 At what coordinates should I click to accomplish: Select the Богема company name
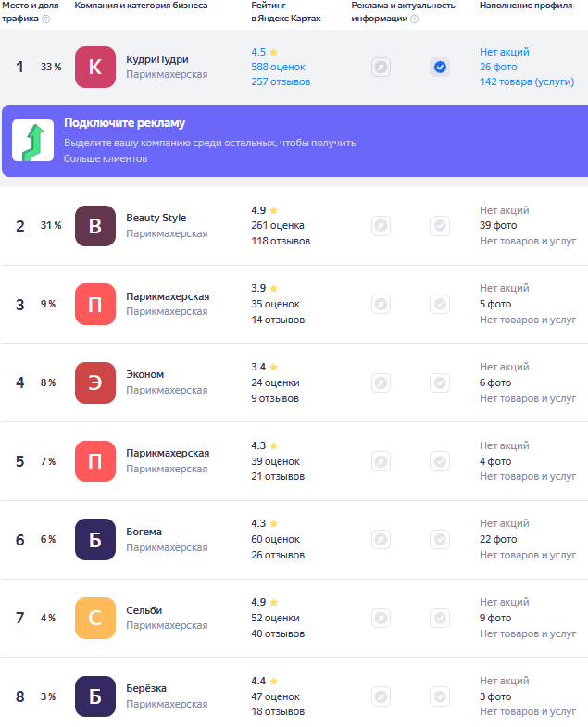coord(144,532)
